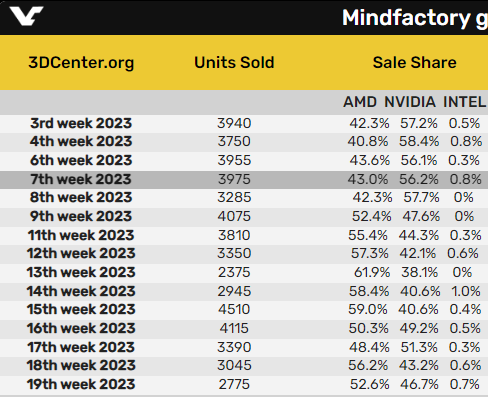Viewport: 488px width, 397px height.
Task: Select the NVIDIA sub-column label
Action: pyautogui.click(x=410, y=102)
